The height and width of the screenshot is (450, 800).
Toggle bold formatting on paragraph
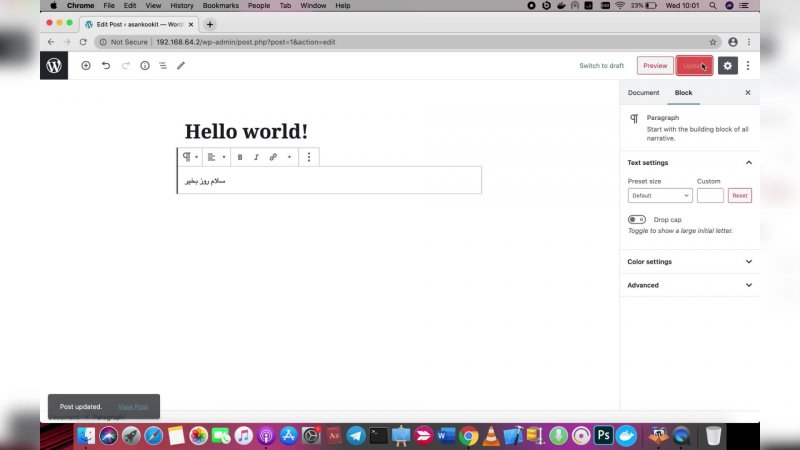(240, 157)
